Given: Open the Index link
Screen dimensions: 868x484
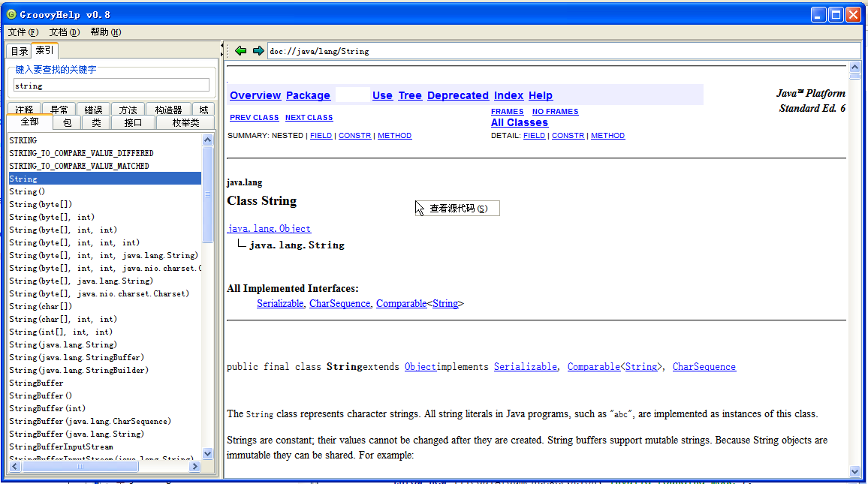Looking at the screenshot, I should pyautogui.click(x=508, y=95).
